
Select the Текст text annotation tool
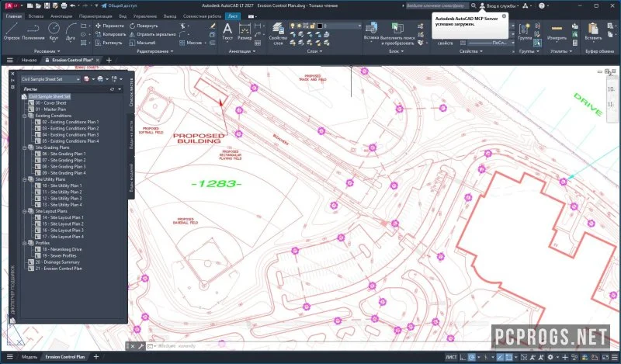(227, 32)
